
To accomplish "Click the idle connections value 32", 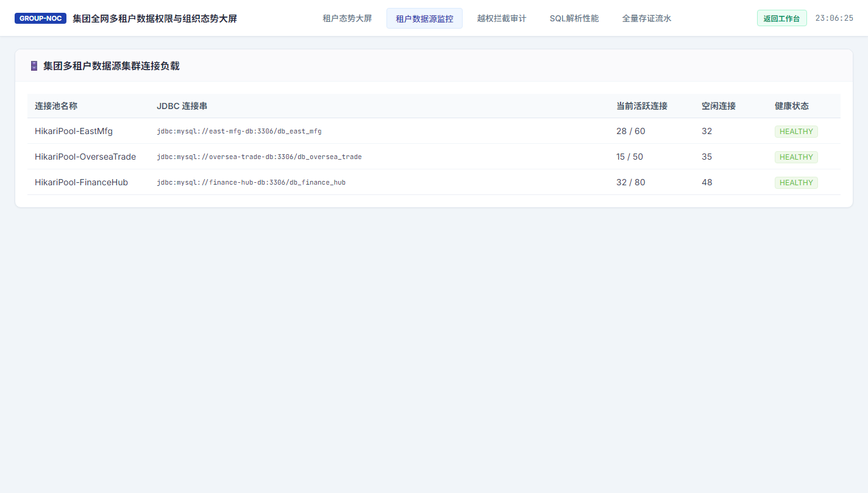I will tap(706, 131).
